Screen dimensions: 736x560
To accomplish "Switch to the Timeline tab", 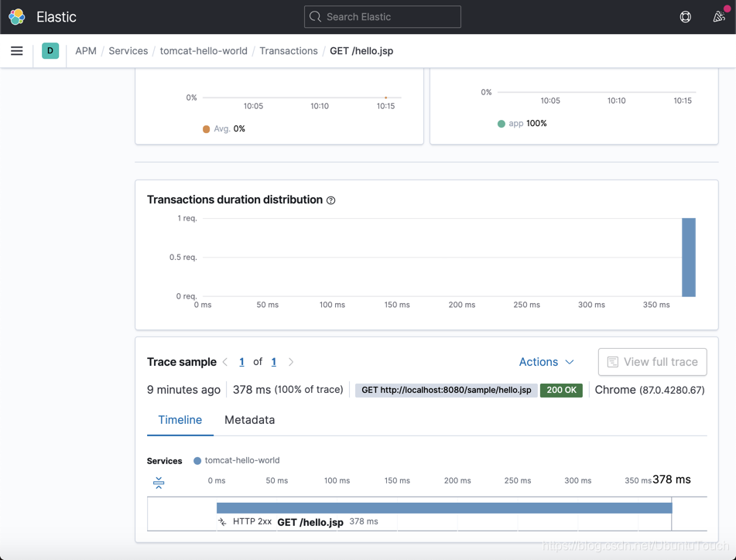I will [x=180, y=420].
